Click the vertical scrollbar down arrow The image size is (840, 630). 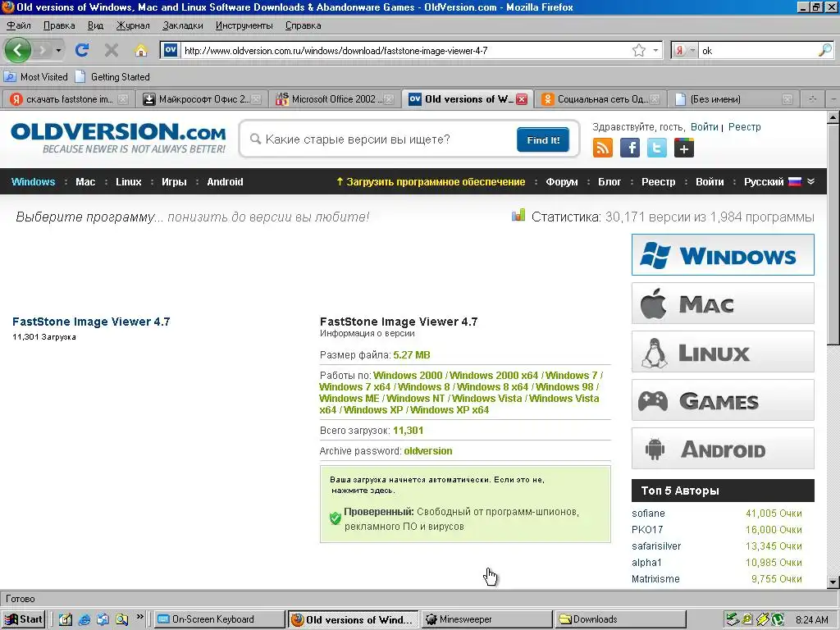click(833, 582)
